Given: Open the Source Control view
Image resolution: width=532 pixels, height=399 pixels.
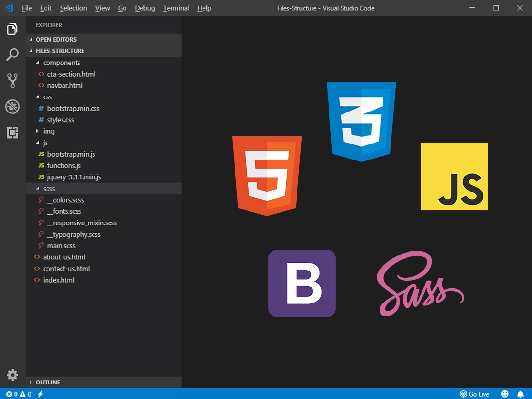Looking at the screenshot, I should (12, 80).
